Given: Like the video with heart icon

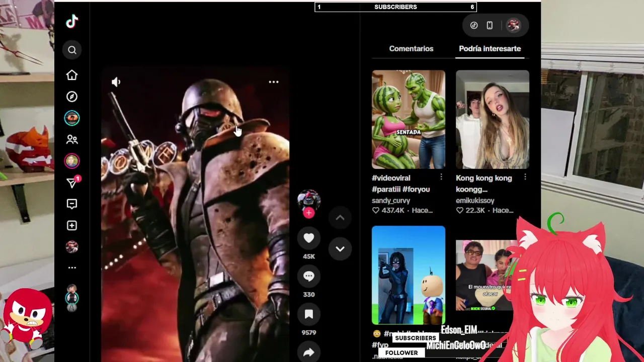Looking at the screenshot, I should point(309,238).
